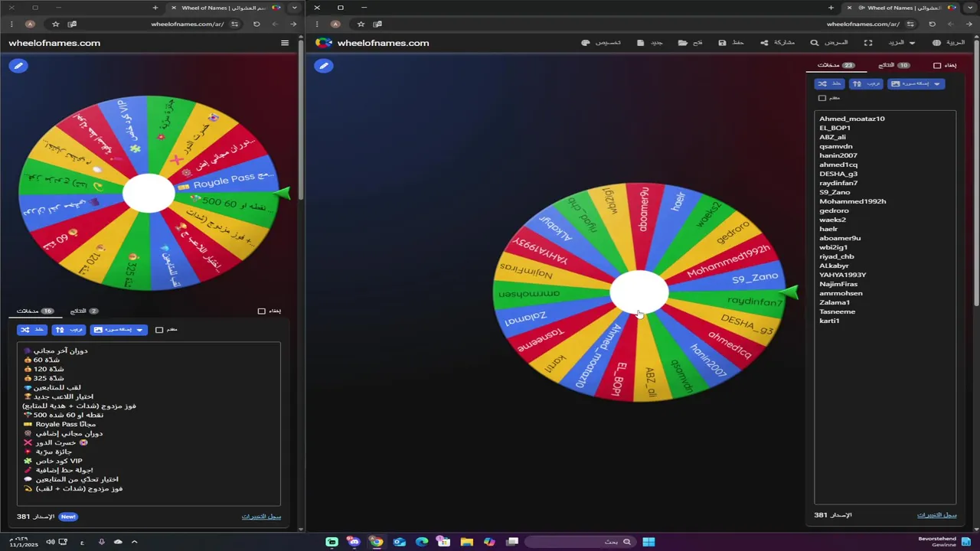Toggle the إخفاء checkbox in the left window
This screenshot has height=551, width=980.
coord(262,311)
